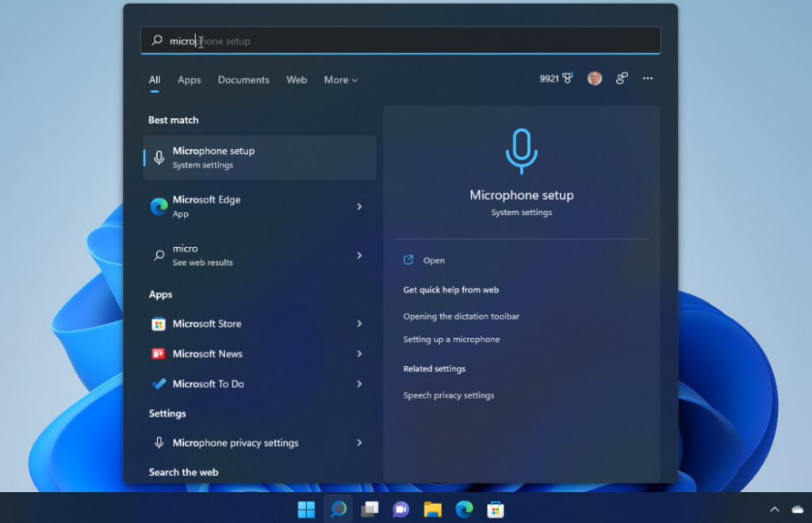Open the Teams Chat taskbar icon
This screenshot has width=812, height=523.
(x=400, y=510)
